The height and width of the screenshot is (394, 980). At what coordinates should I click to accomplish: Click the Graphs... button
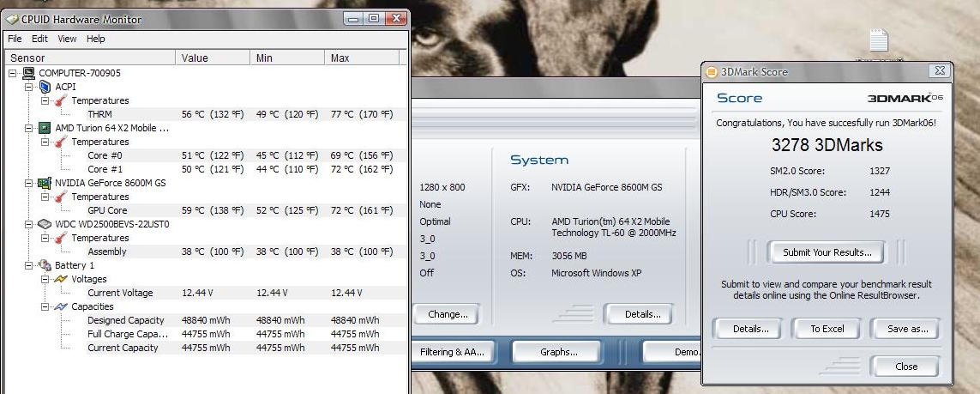point(559,352)
